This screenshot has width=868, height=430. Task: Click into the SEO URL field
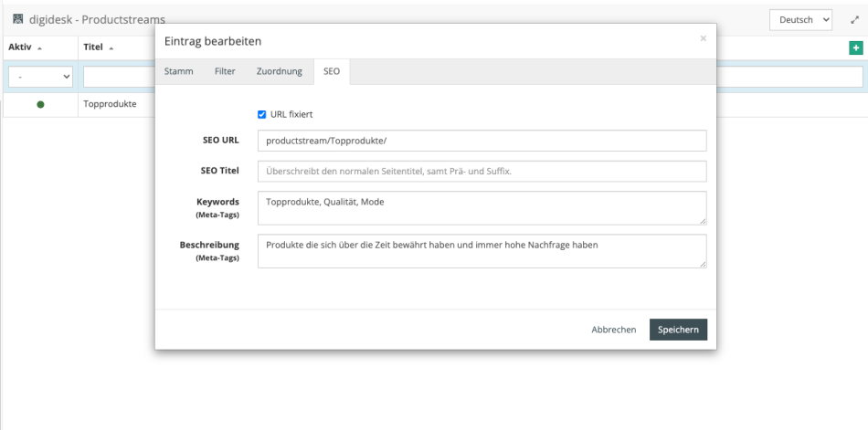(482, 141)
